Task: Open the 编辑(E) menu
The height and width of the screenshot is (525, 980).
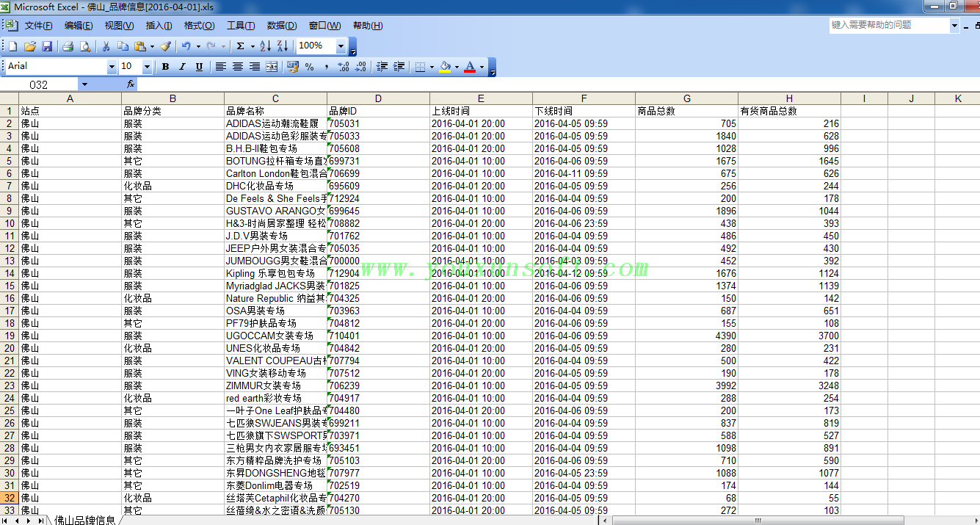Action: click(78, 26)
